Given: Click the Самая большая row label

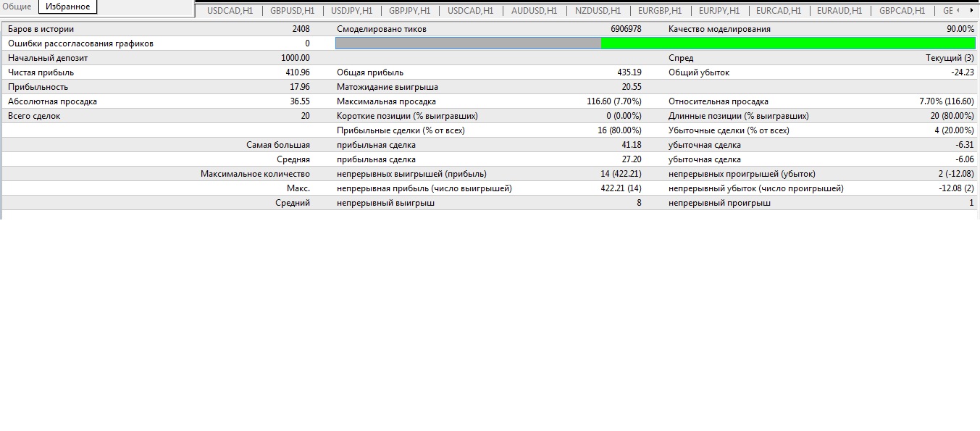Looking at the screenshot, I should tap(278, 145).
